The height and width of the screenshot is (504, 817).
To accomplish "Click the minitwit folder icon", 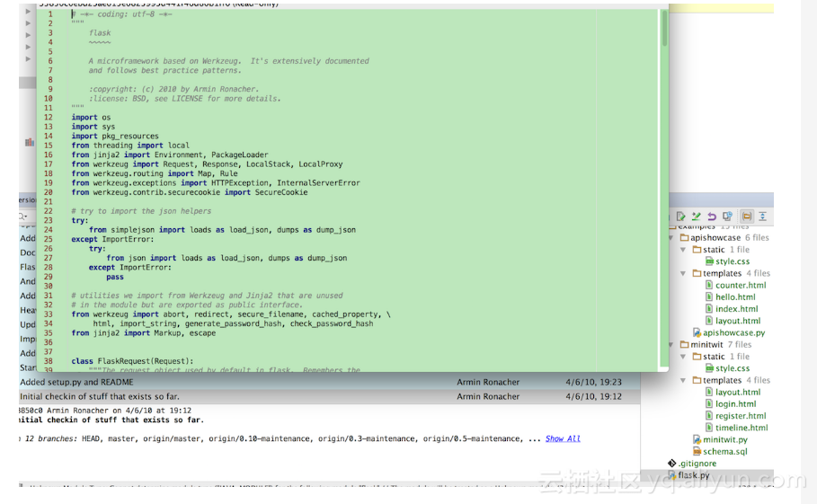I will tap(685, 345).
